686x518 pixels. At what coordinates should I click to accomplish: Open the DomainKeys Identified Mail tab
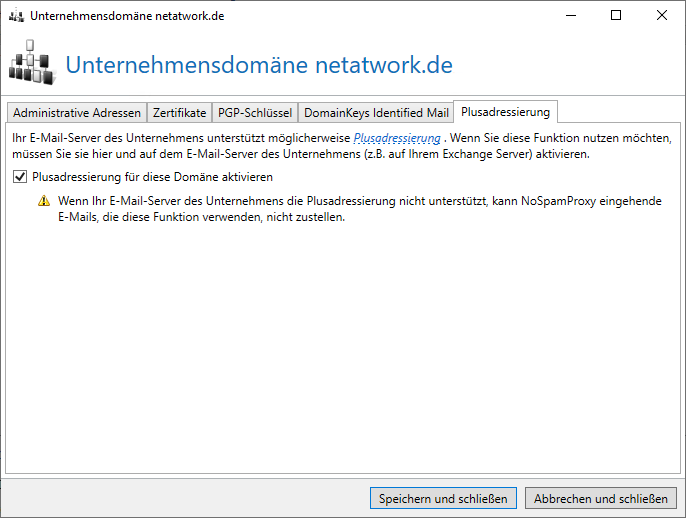(x=376, y=113)
